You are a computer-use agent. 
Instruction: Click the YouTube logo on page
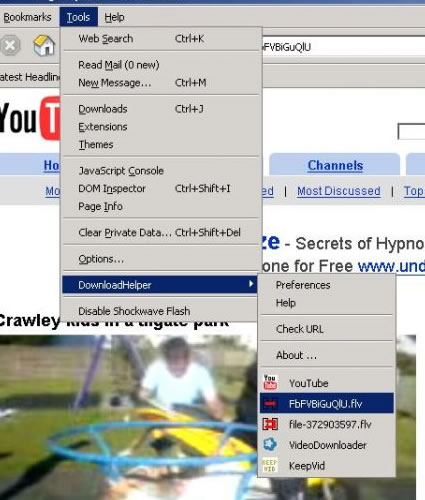pyautogui.click(x=30, y=118)
